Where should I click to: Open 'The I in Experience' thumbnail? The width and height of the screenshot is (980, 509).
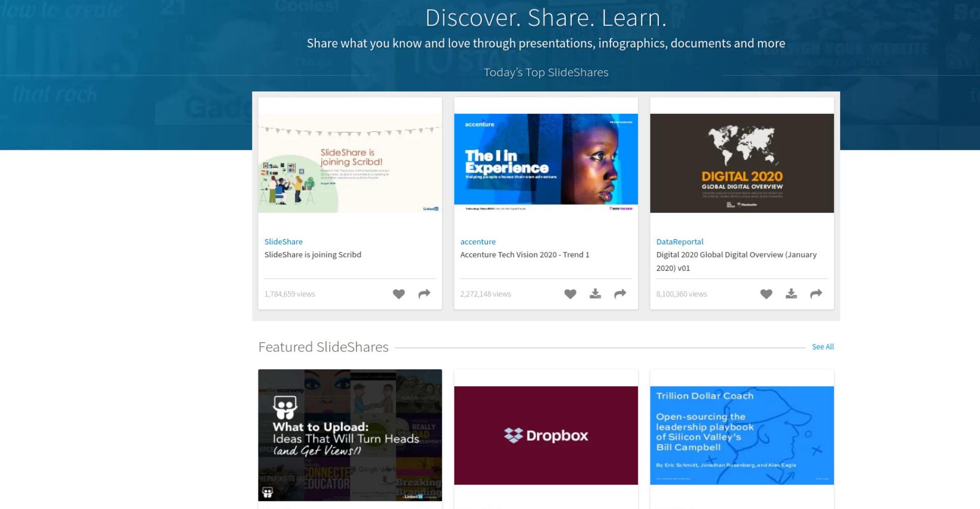coord(546,163)
